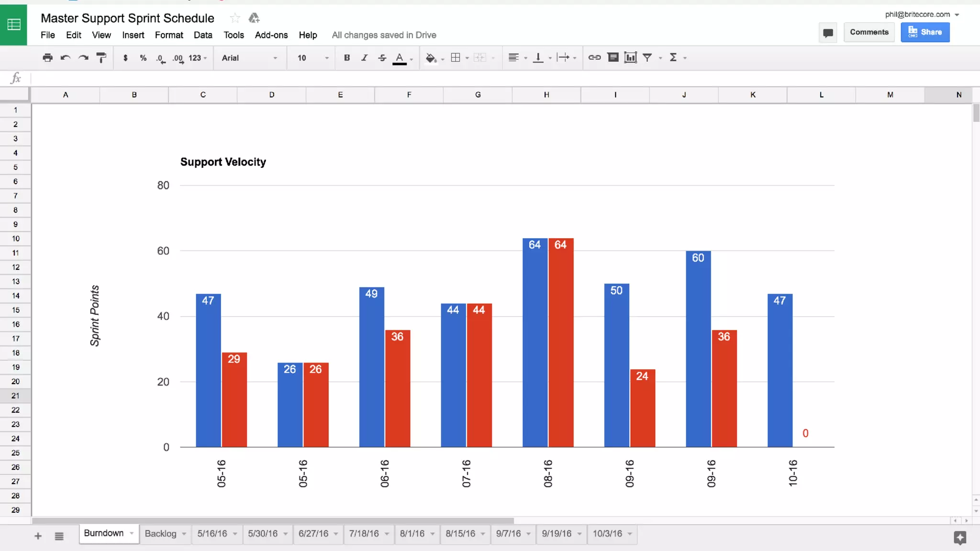Click the print icon in toolbar
The image size is (980, 551).
point(47,58)
